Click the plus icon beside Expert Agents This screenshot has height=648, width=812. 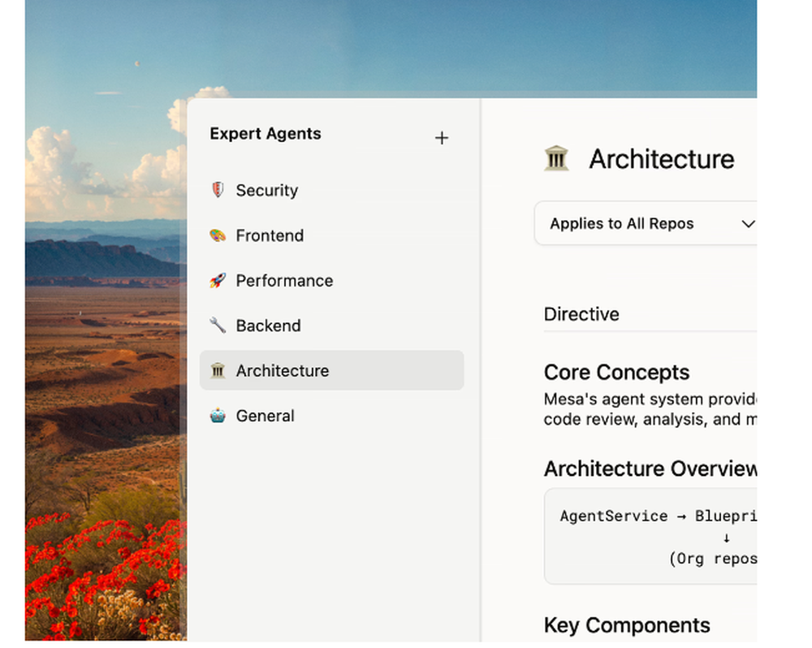(x=442, y=138)
